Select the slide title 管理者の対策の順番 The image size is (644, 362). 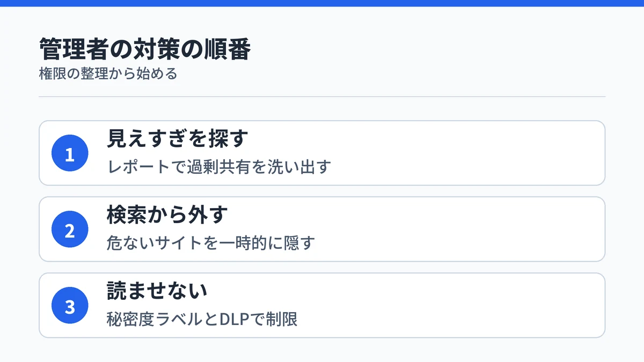tap(145, 50)
